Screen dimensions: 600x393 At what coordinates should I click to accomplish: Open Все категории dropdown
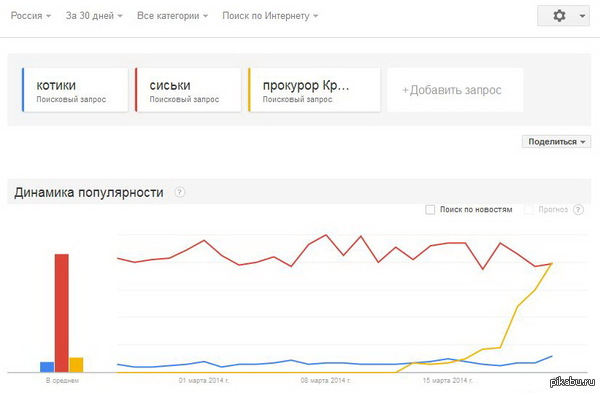pos(173,16)
